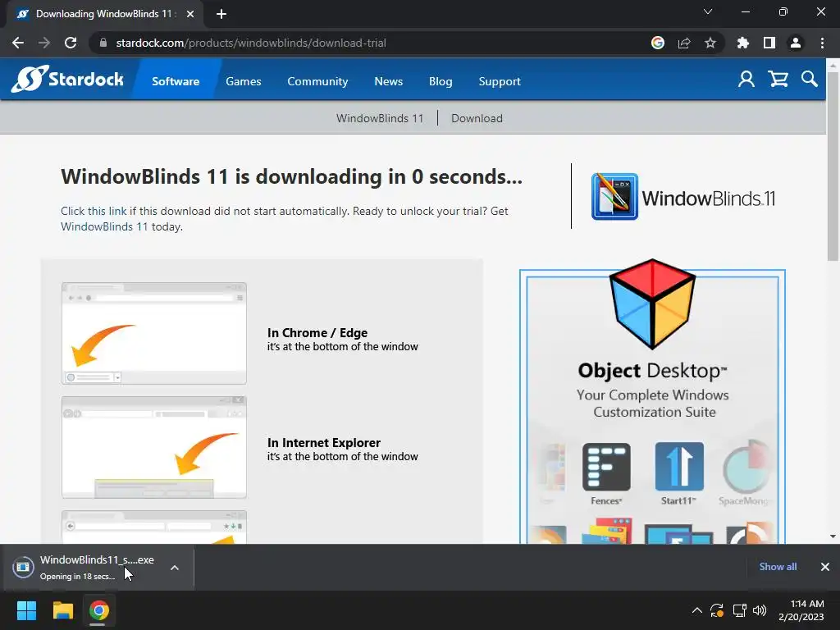This screenshot has width=840, height=630.
Task: Open network status icon in system tray
Action: click(x=739, y=610)
